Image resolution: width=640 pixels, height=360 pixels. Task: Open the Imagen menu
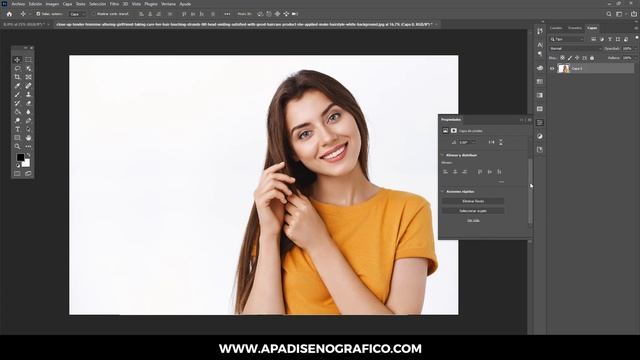click(x=52, y=4)
